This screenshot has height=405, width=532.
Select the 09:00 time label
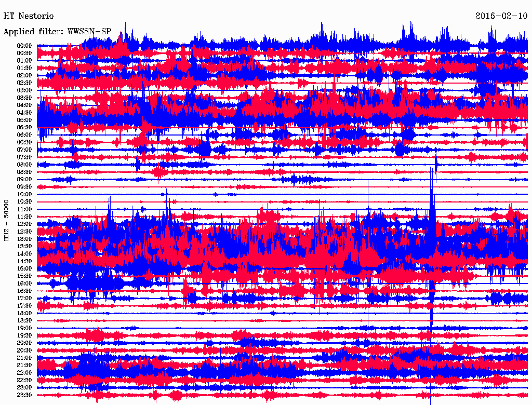[x=24, y=180]
